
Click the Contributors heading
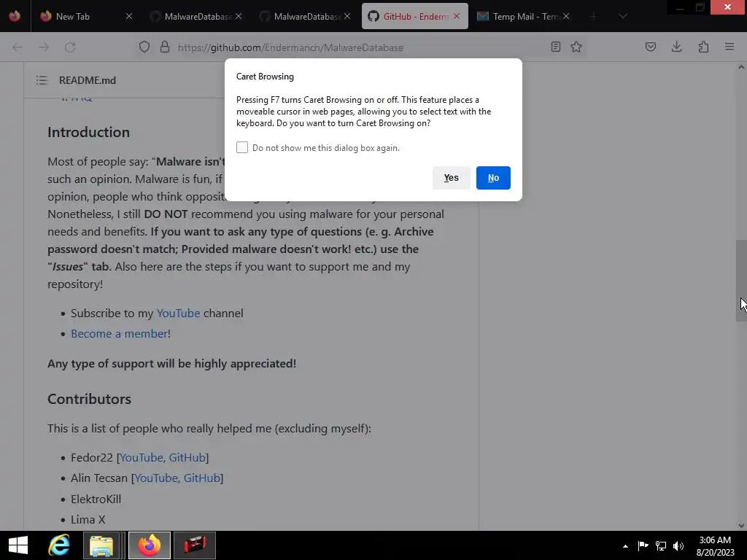pyautogui.click(x=89, y=399)
